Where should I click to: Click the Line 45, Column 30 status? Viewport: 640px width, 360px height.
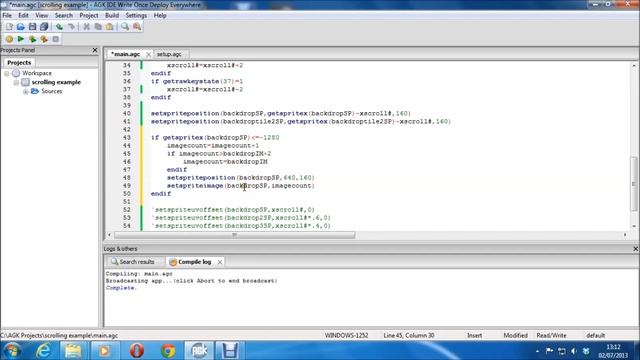point(409,336)
